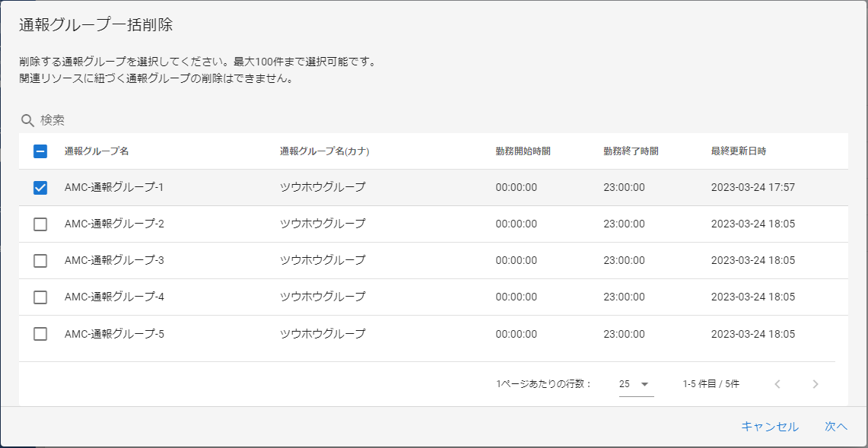This screenshot has height=448, width=868.
Task: Sort by 通報グループ名 column header
Action: pyautogui.click(x=97, y=151)
